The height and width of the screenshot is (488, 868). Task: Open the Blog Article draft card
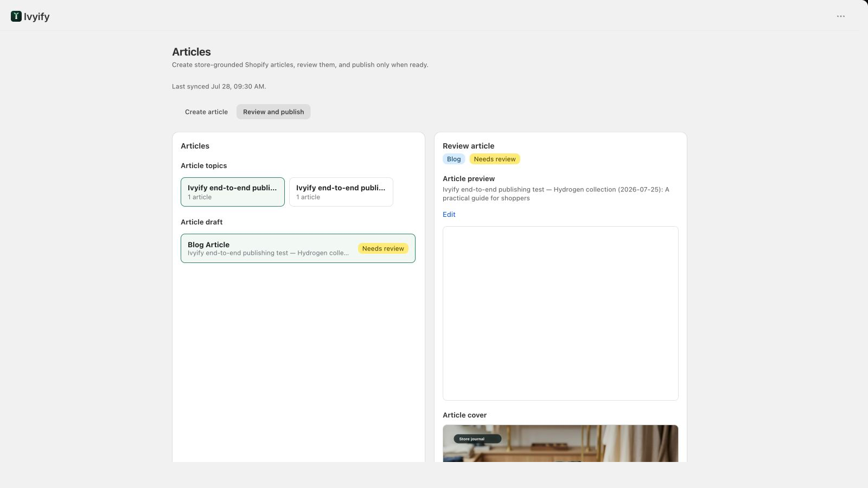click(x=298, y=248)
